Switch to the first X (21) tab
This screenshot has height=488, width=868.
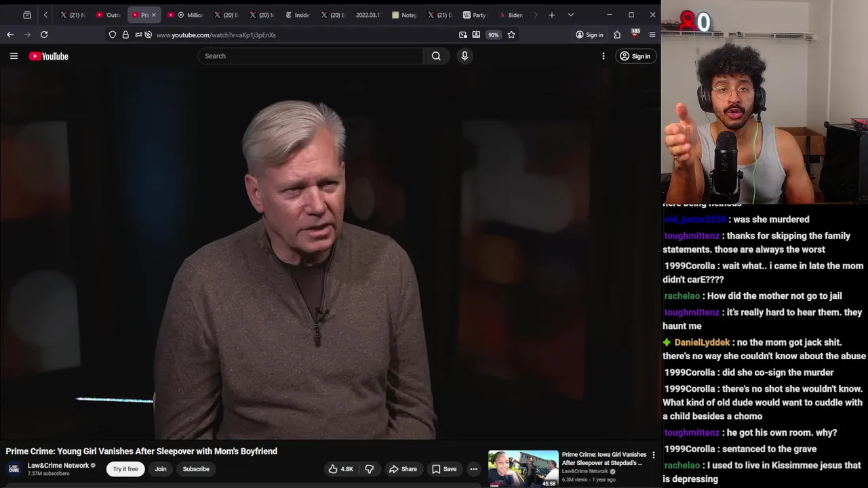(73, 15)
